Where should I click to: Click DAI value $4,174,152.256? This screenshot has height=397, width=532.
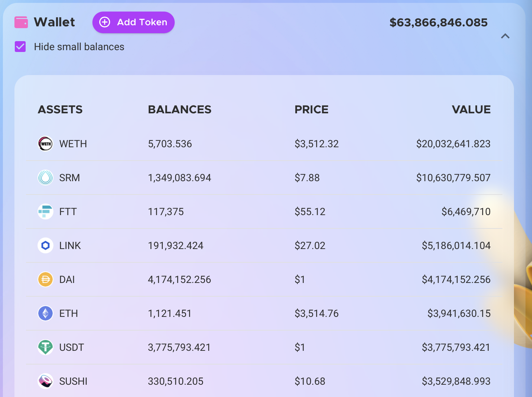(456, 279)
